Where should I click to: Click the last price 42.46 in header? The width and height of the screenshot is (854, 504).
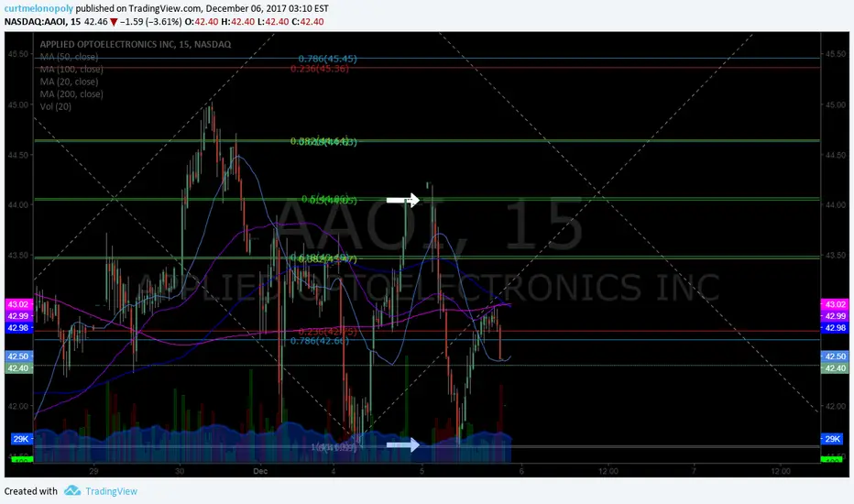(96, 22)
